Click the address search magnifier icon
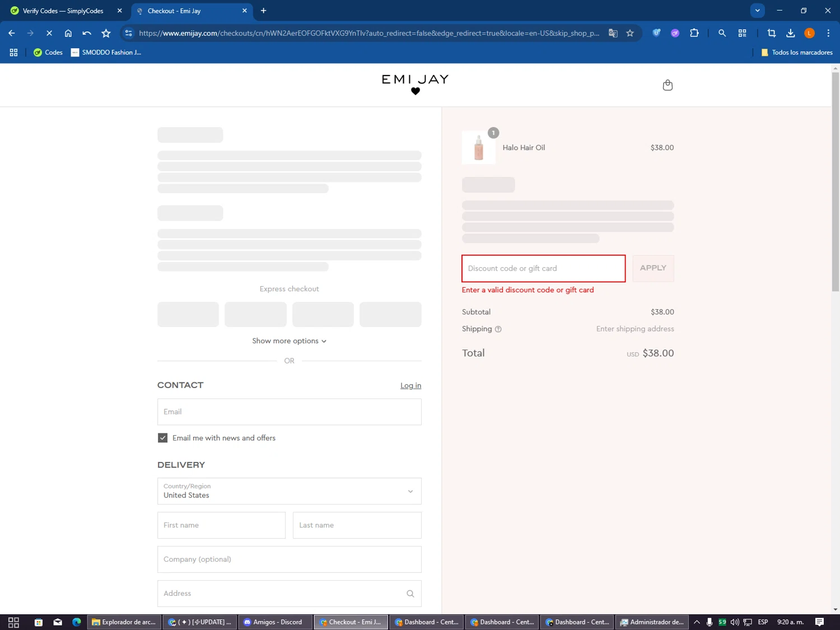Image resolution: width=840 pixels, height=630 pixels. 410,594
